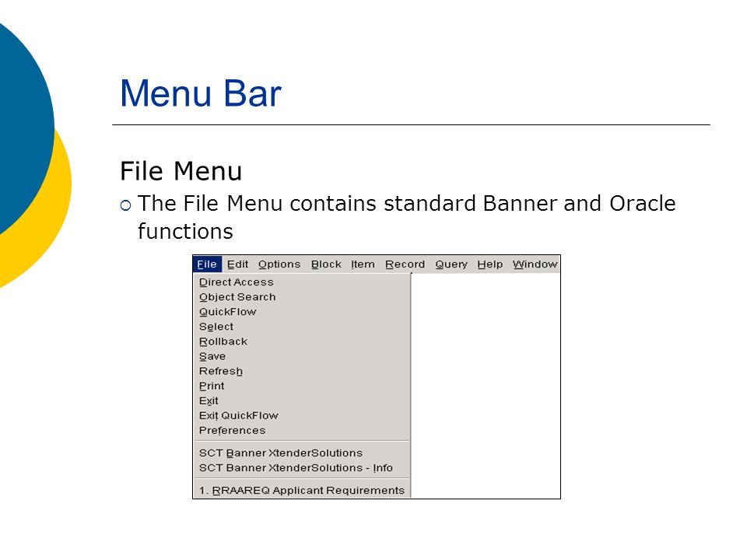This screenshot has width=747, height=560.
Task: Open the Item menu
Action: pos(363,264)
